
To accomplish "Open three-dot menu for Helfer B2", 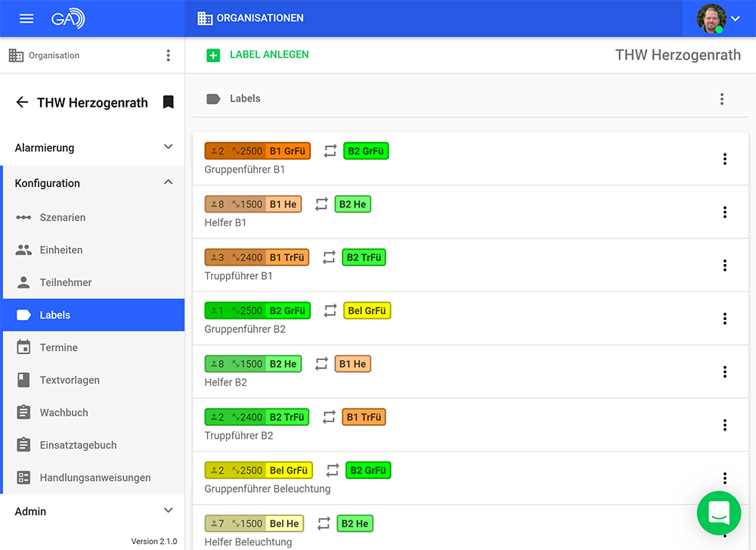I will click(x=724, y=371).
